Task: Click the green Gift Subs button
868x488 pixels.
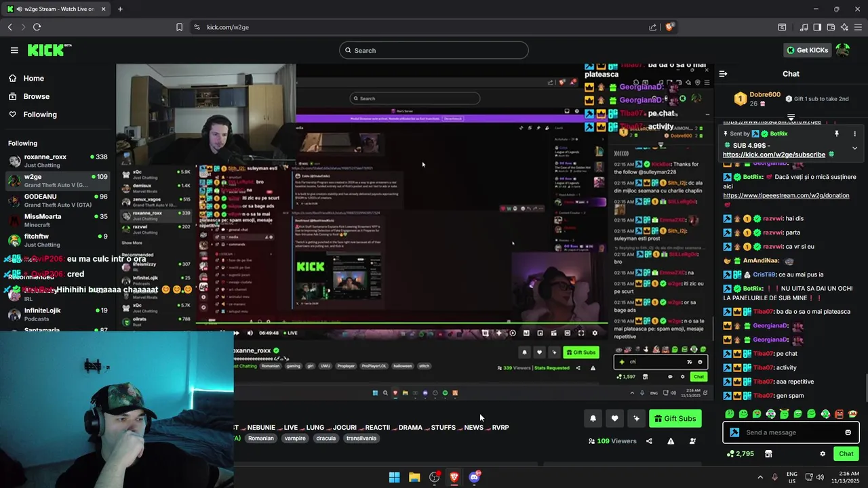Action: [x=675, y=418]
